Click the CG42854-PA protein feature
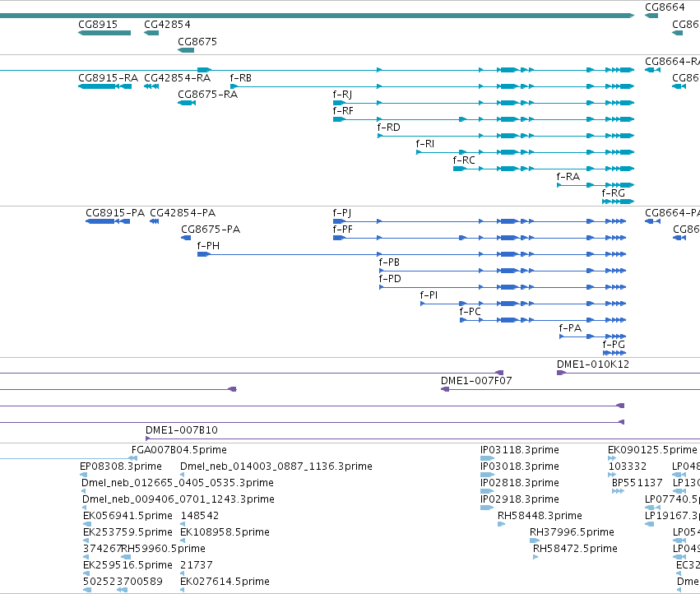 155,221
